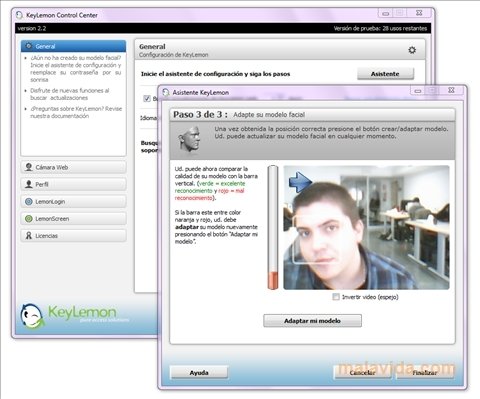Click 'Versión de prueba: 28 usos restantes' text

tap(380, 28)
